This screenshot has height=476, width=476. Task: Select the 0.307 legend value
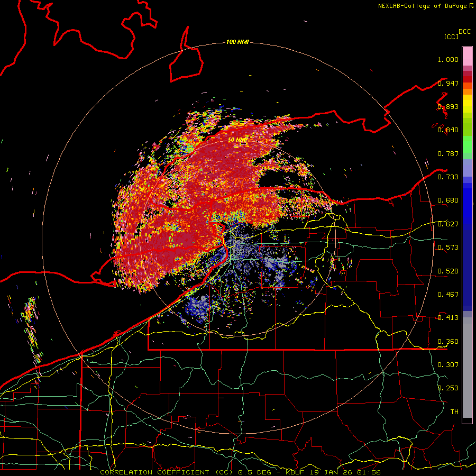click(x=448, y=364)
